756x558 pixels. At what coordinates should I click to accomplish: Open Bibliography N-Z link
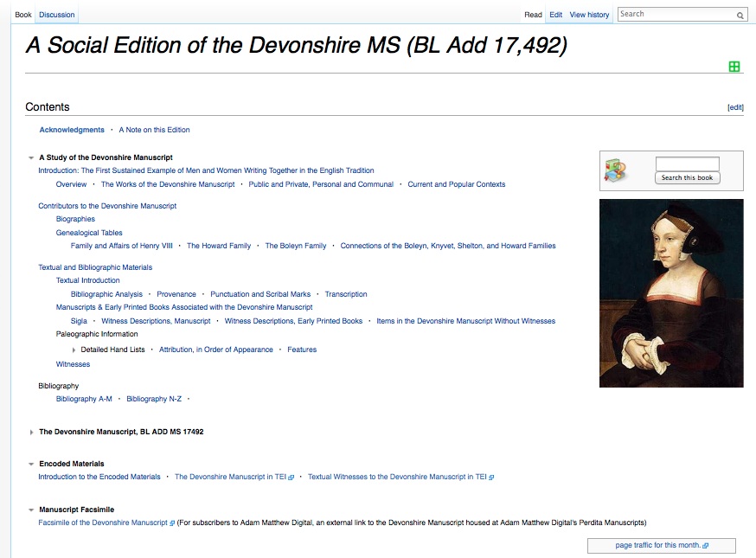154,400
